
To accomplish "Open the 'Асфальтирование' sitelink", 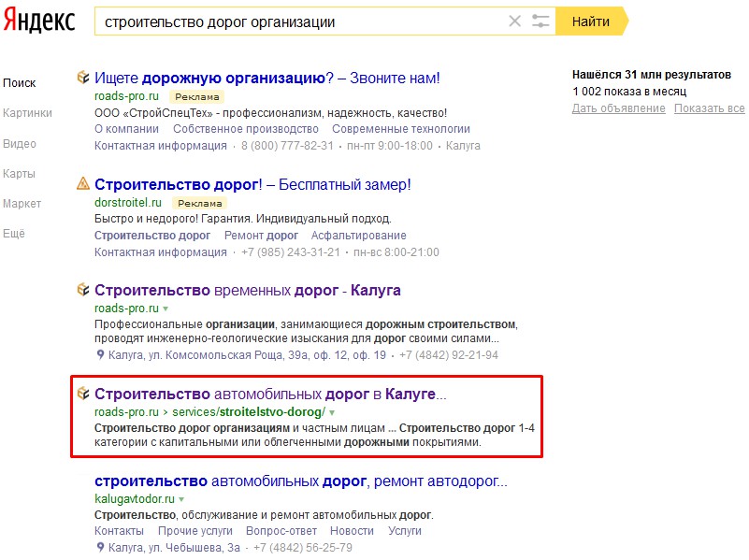I will (359, 236).
